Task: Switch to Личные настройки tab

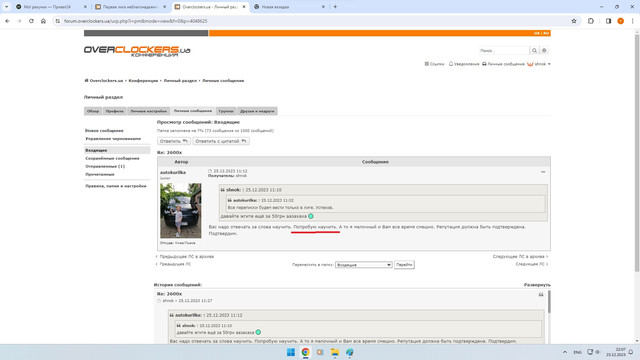Action: click(149, 111)
